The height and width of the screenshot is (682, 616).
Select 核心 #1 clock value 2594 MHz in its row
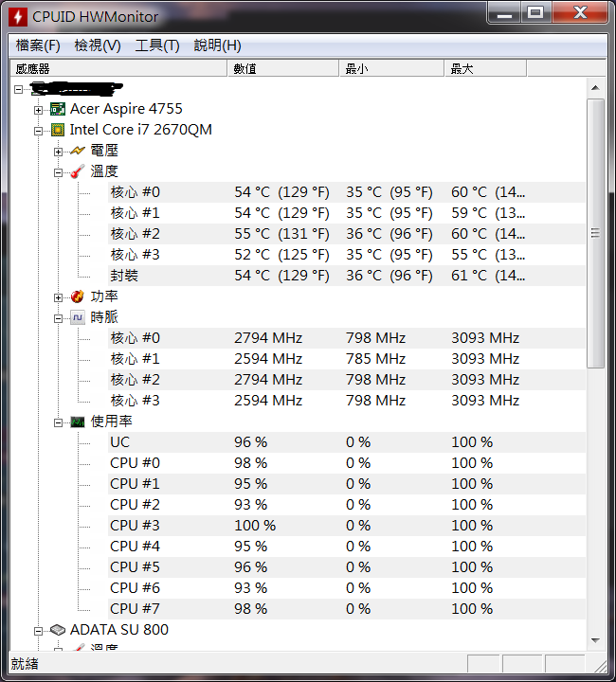268,359
